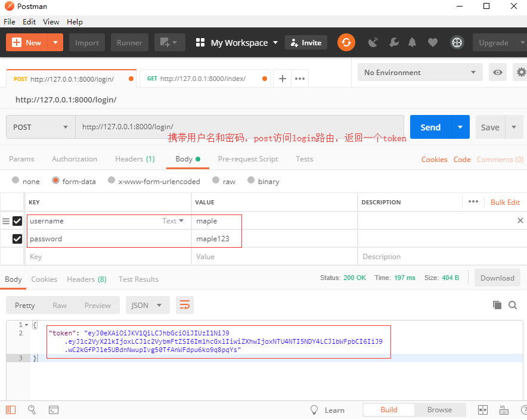Open the File menu
Screen dimensions: 527x420
[10, 22]
